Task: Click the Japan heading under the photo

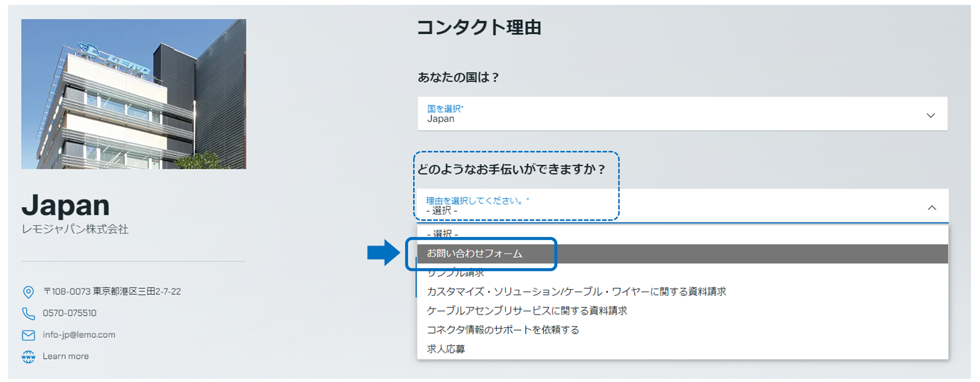Action: (65, 206)
